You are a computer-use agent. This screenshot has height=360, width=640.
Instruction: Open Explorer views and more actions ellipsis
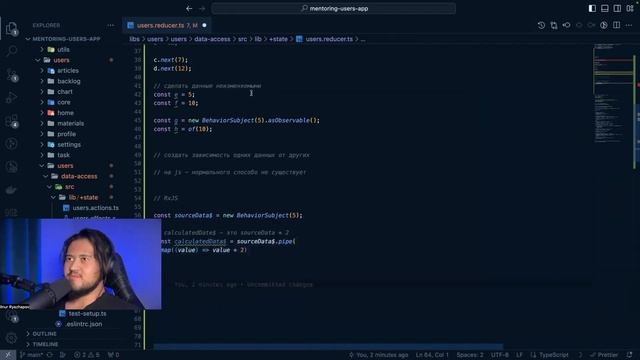pyautogui.click(x=111, y=25)
